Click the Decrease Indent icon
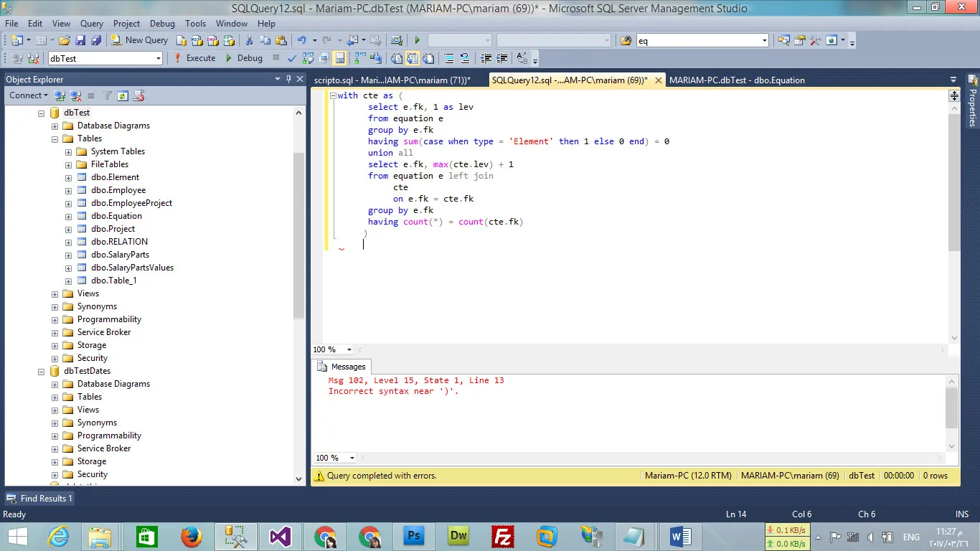The image size is (980, 551). coord(486,58)
